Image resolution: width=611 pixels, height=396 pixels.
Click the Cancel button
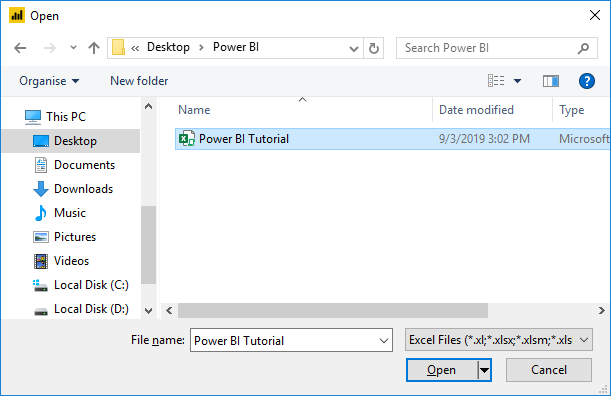point(549,370)
